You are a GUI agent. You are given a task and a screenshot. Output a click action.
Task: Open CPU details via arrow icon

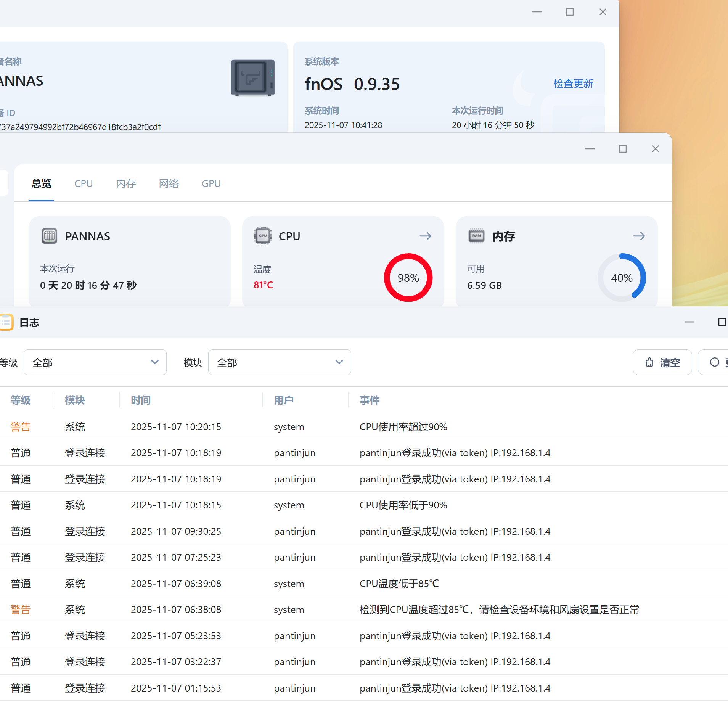pos(425,236)
